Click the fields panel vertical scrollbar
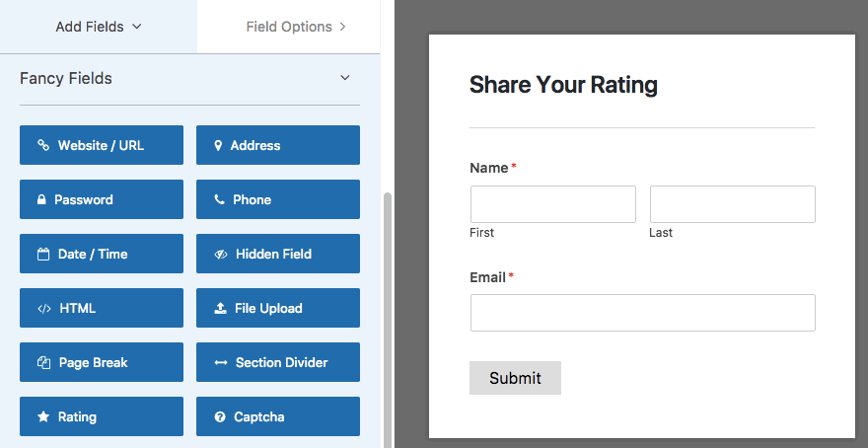 click(388, 320)
